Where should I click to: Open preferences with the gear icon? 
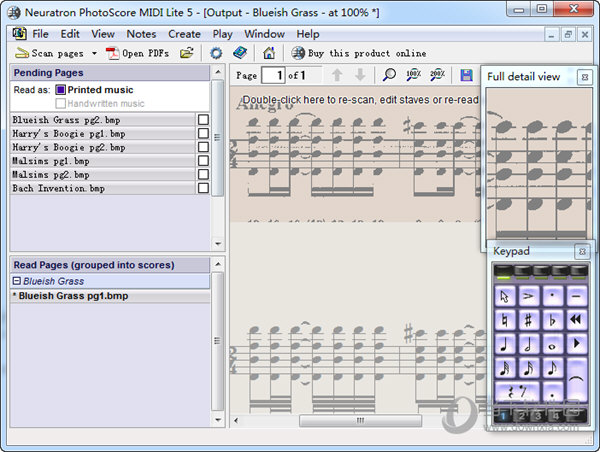pyautogui.click(x=216, y=53)
